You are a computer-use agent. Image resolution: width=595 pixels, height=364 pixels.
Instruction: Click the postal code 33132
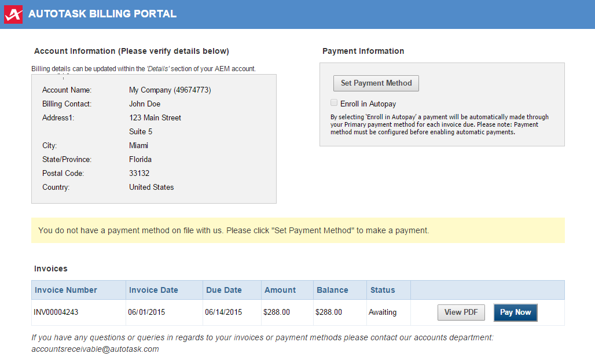pyautogui.click(x=139, y=174)
